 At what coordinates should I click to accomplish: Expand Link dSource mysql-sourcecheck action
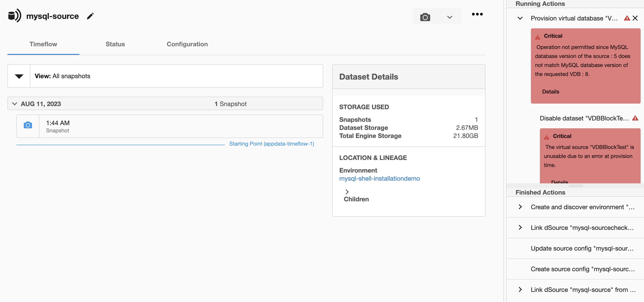pyautogui.click(x=520, y=228)
